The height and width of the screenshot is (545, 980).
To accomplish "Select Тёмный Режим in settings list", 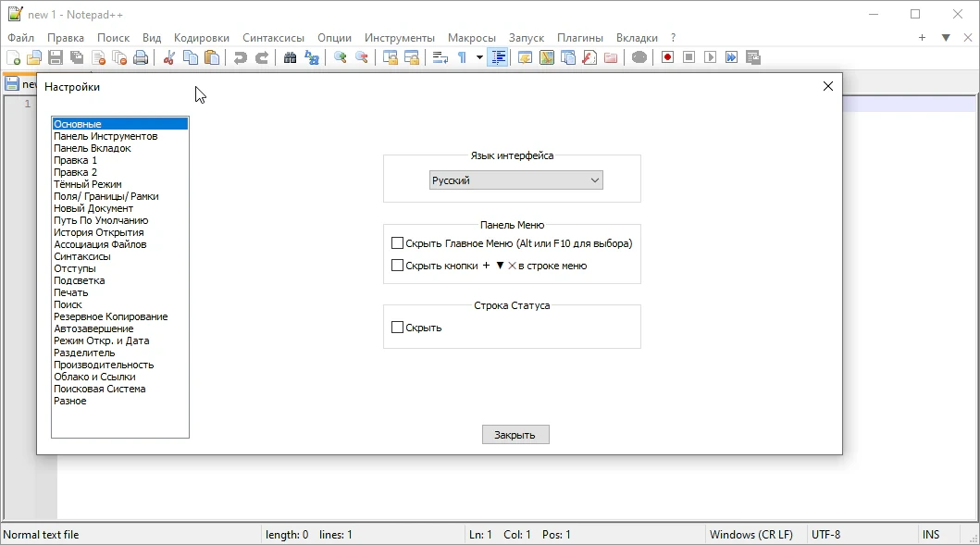I will (x=120, y=184).
